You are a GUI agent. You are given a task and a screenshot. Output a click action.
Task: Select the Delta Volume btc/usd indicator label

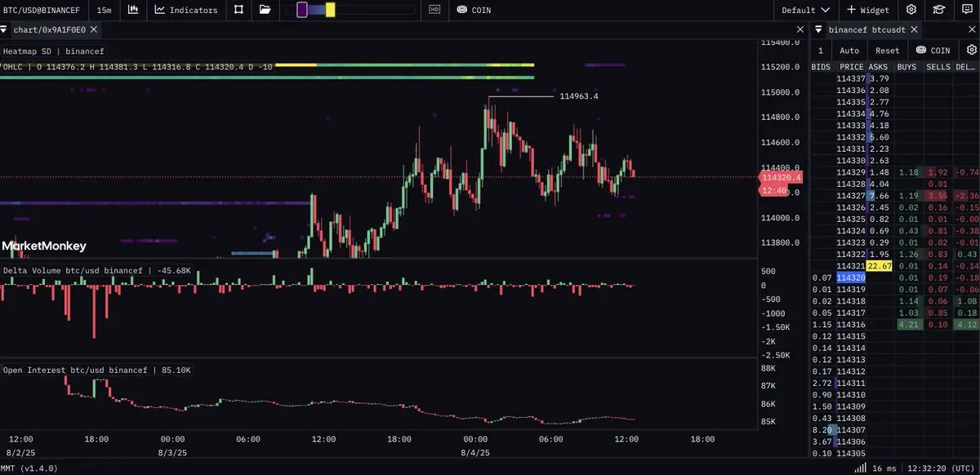[97, 270]
